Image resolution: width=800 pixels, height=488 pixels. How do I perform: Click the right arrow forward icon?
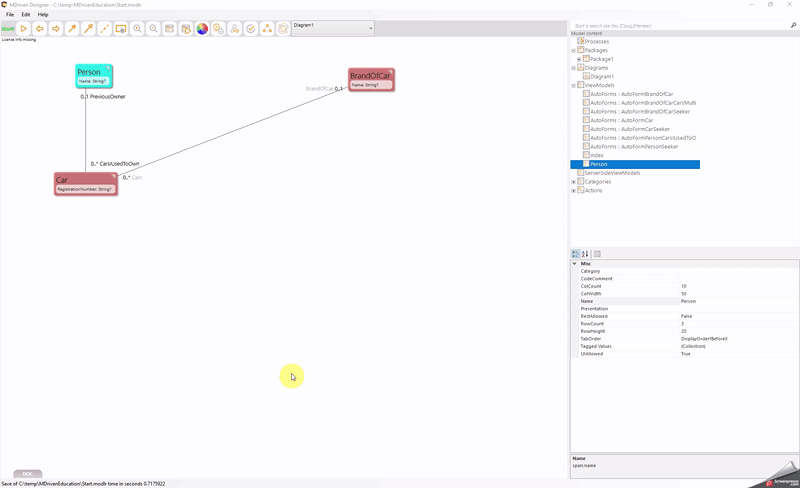pyautogui.click(x=56, y=29)
